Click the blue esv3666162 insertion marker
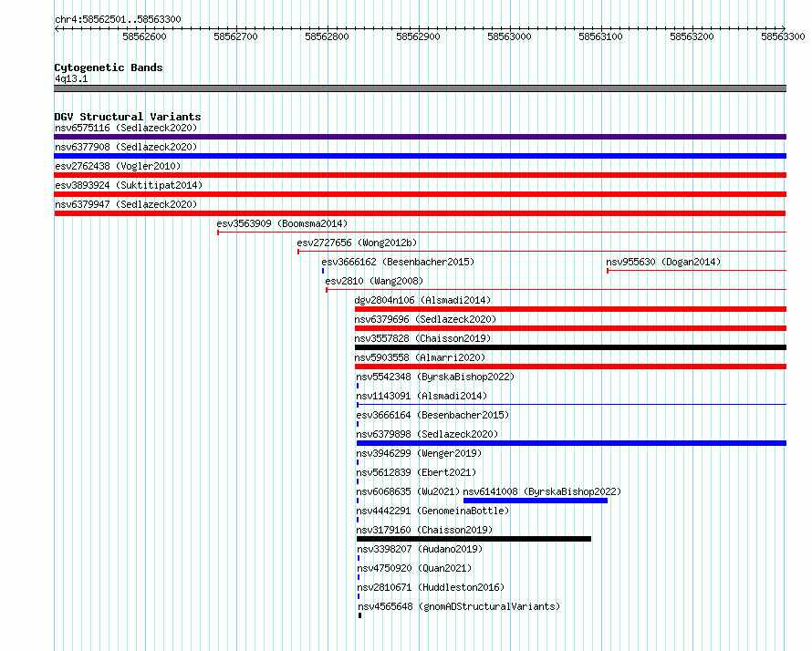Screen dimensions: 812x651 [323, 271]
